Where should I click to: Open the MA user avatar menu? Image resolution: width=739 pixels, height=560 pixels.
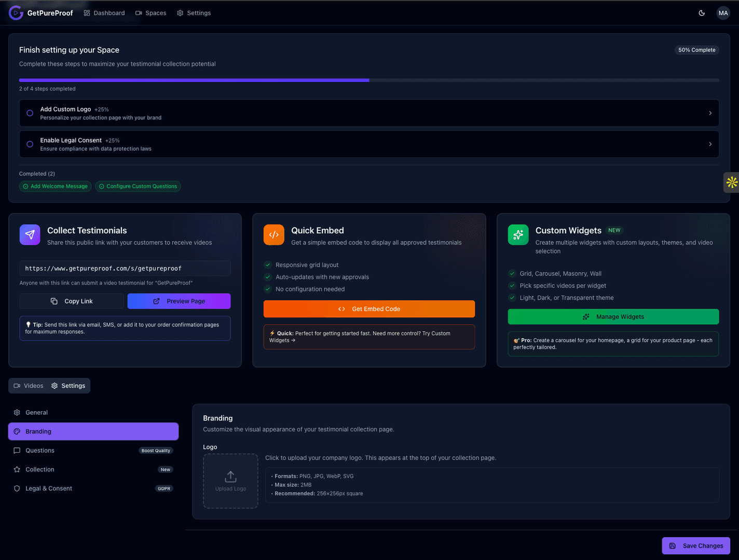click(723, 13)
